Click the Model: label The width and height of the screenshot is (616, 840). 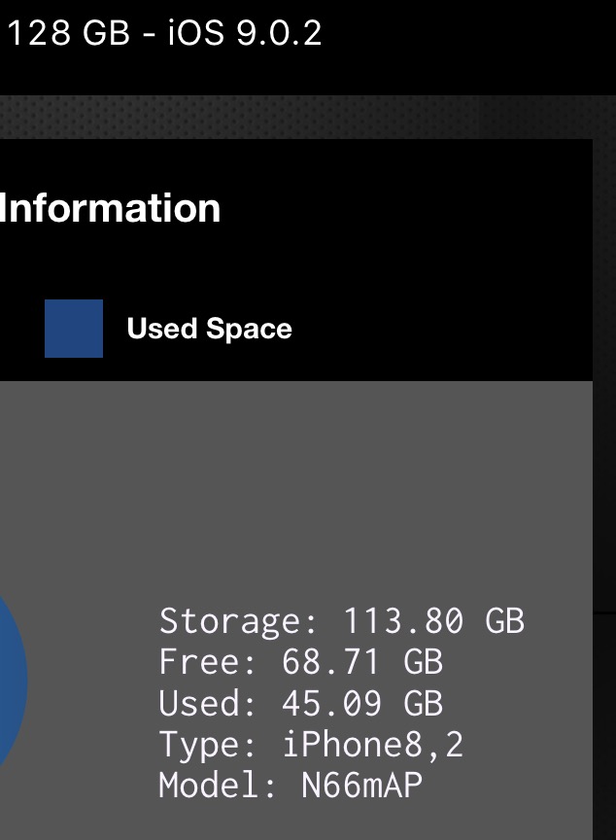[x=218, y=785]
